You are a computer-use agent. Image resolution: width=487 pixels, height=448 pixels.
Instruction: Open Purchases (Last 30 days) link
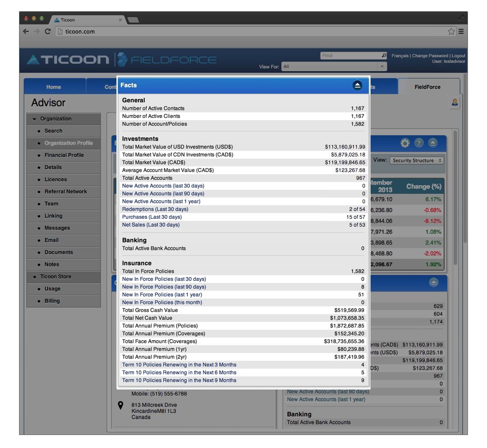152,217
